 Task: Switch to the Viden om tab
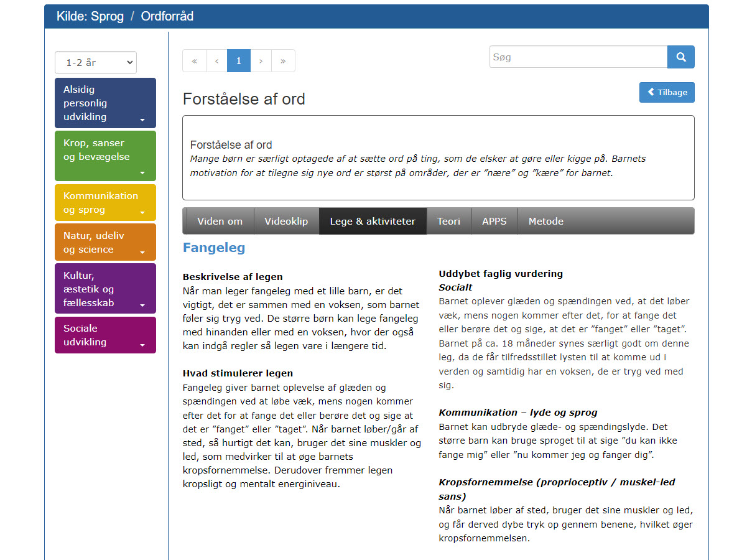click(220, 222)
